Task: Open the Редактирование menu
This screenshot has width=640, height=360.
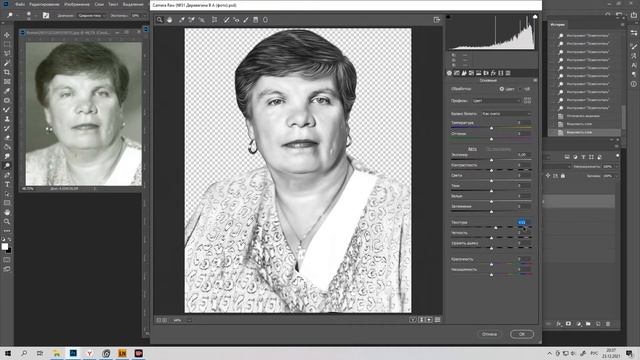Action: [x=44, y=4]
